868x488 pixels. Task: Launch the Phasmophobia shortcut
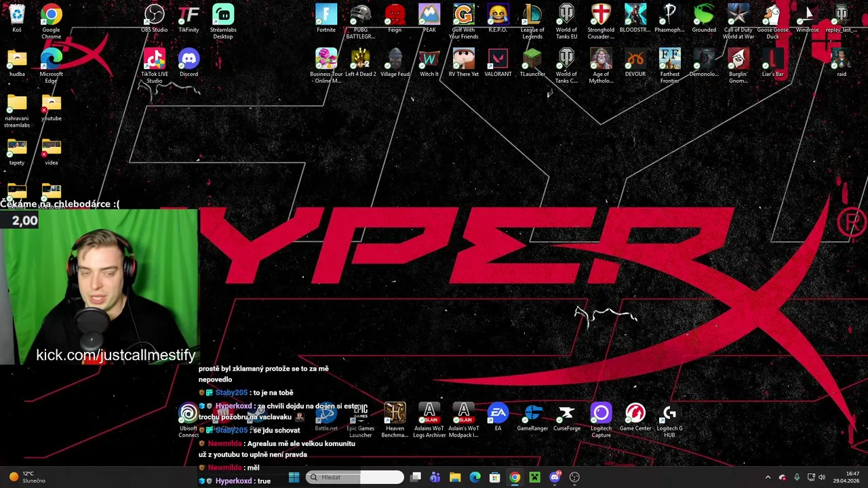(x=670, y=19)
